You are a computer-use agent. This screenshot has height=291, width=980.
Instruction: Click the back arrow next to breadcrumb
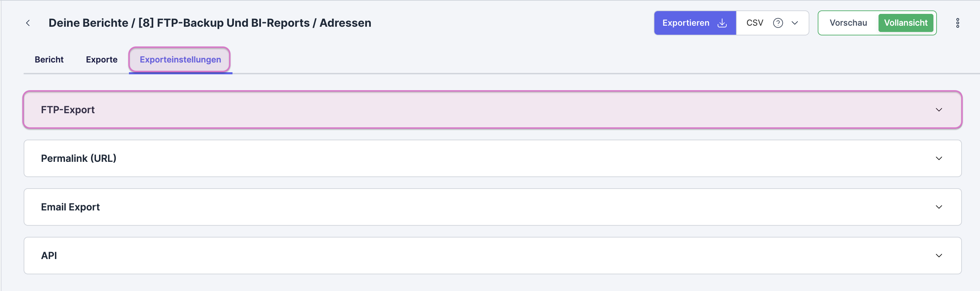(28, 23)
